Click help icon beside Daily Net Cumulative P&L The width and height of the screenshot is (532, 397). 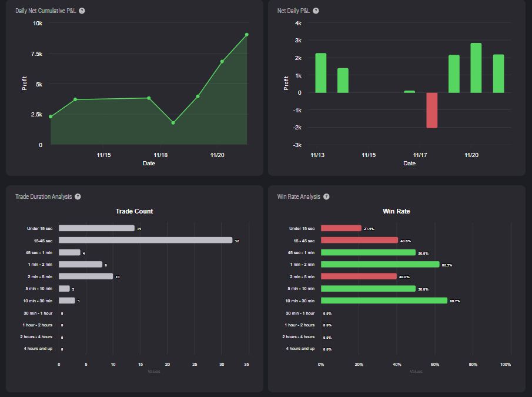click(82, 11)
